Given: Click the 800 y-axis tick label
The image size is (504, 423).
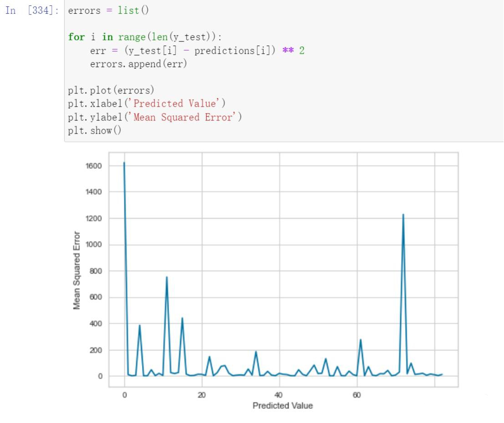Looking at the screenshot, I should coord(96,271).
